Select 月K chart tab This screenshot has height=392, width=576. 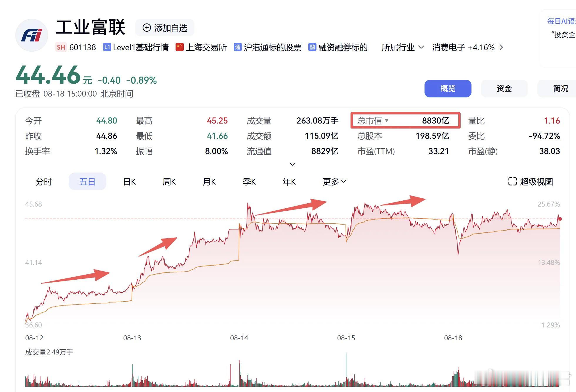click(x=209, y=182)
